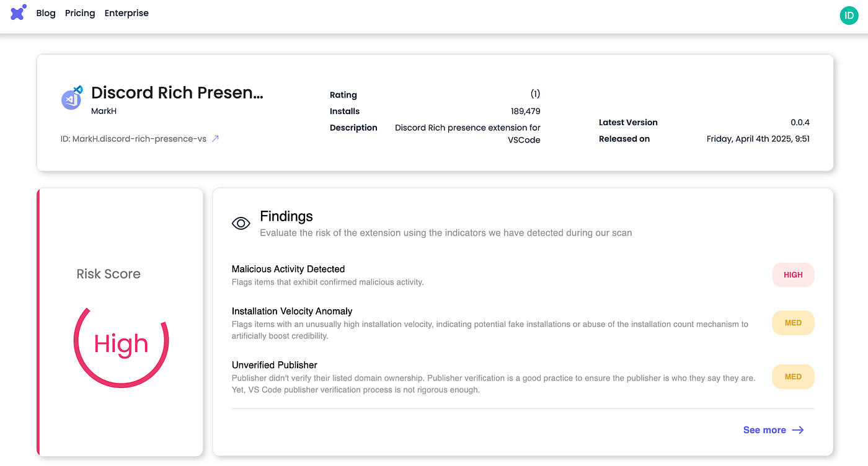
Task: Click the Rating label
Action: tap(343, 95)
